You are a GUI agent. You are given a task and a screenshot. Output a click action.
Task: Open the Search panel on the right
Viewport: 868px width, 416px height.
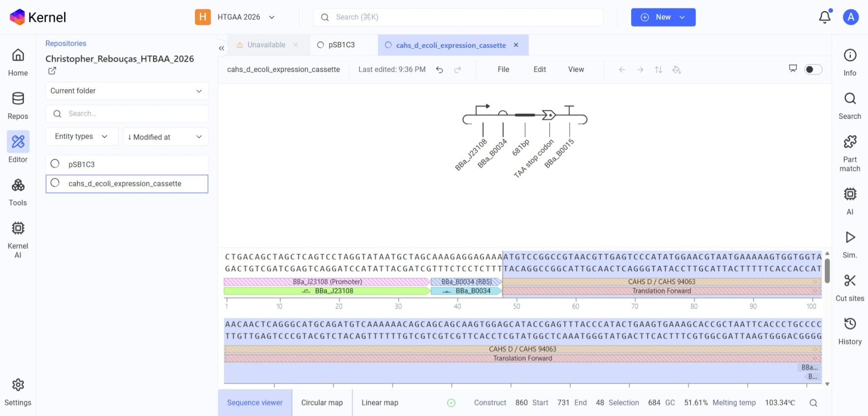pos(850,106)
